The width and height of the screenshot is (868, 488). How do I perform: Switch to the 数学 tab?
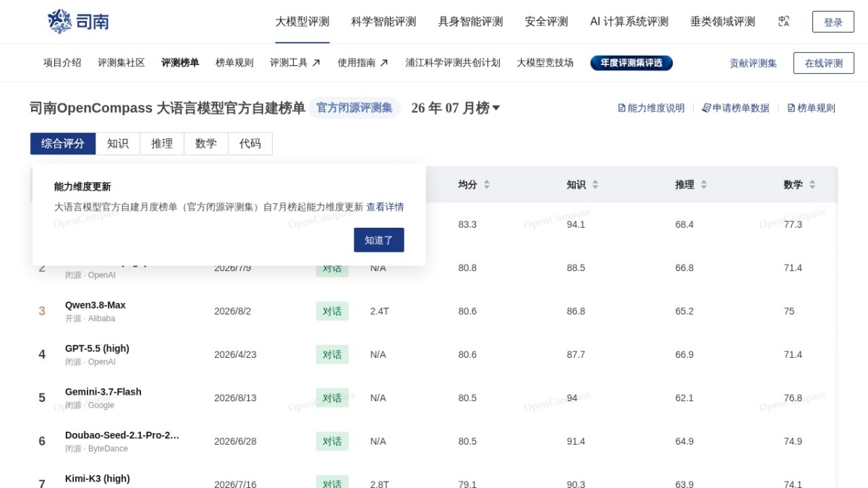click(x=206, y=143)
